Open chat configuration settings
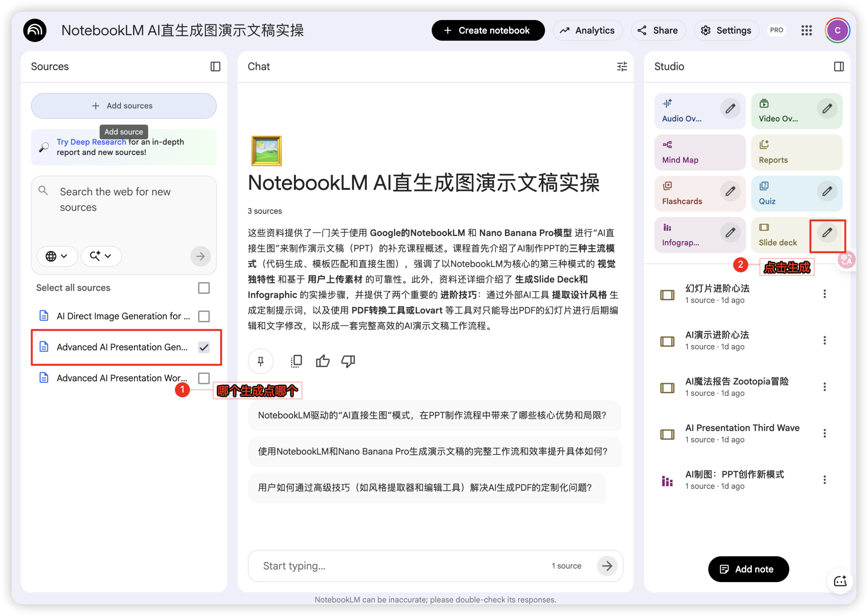The width and height of the screenshot is (868, 616). click(621, 66)
